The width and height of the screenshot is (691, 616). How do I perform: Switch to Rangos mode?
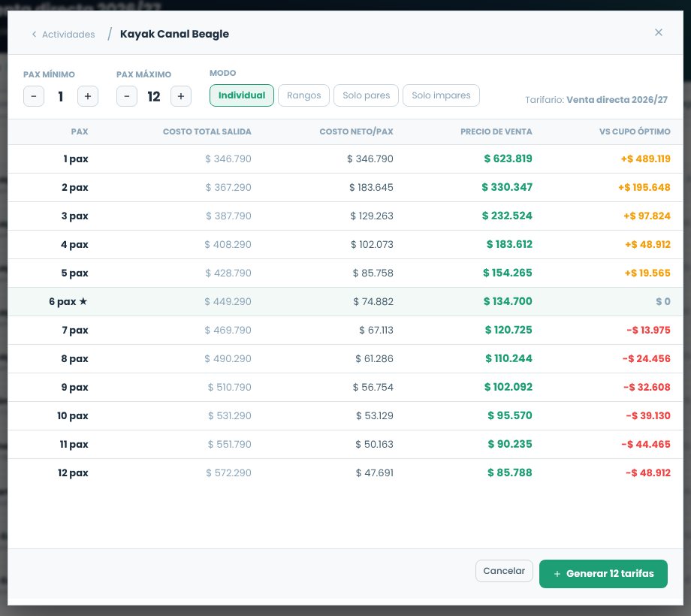(303, 95)
